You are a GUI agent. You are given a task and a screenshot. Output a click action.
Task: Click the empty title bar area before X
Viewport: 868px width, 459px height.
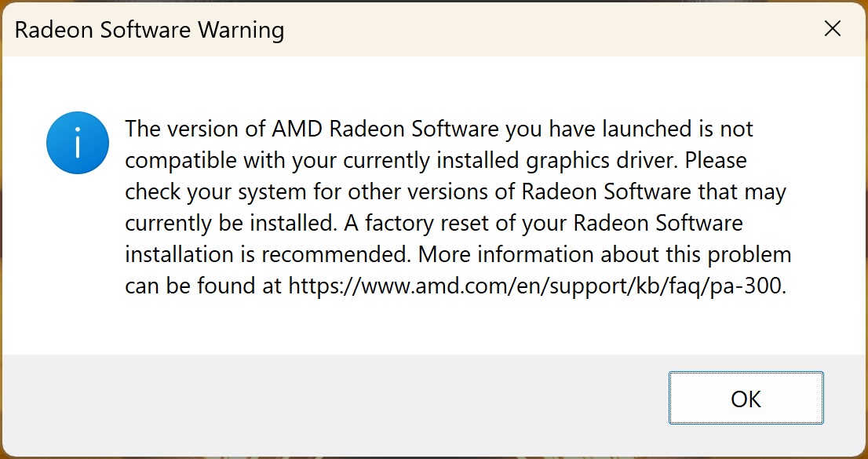pos(549,30)
